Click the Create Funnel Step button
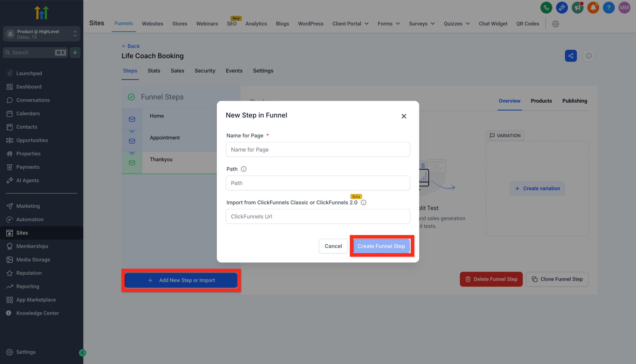636x364 pixels. click(x=381, y=246)
